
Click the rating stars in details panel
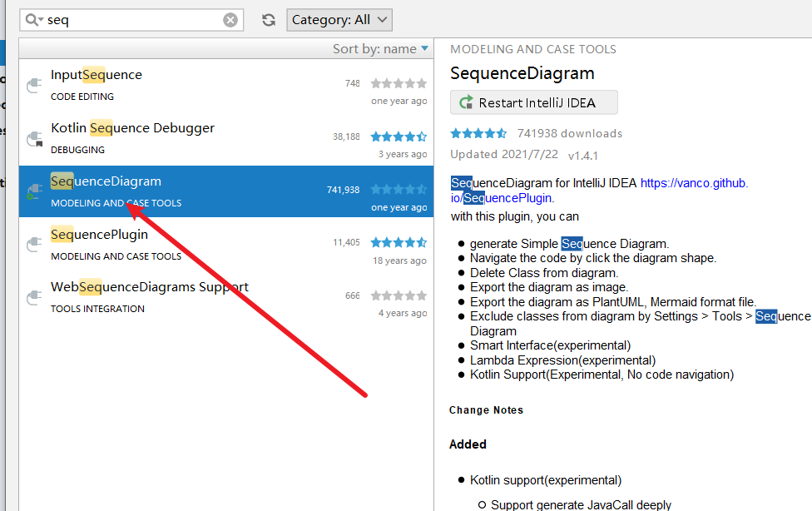(478, 133)
